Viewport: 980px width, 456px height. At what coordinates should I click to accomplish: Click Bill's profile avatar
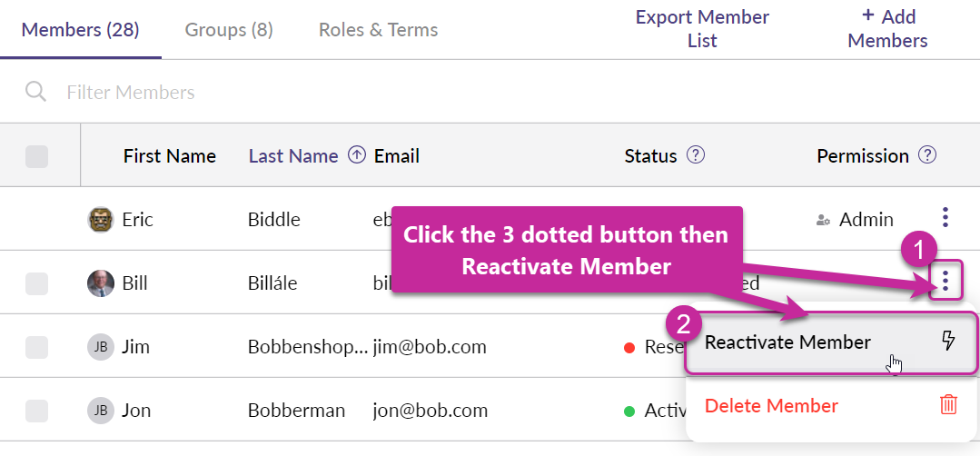pos(100,283)
